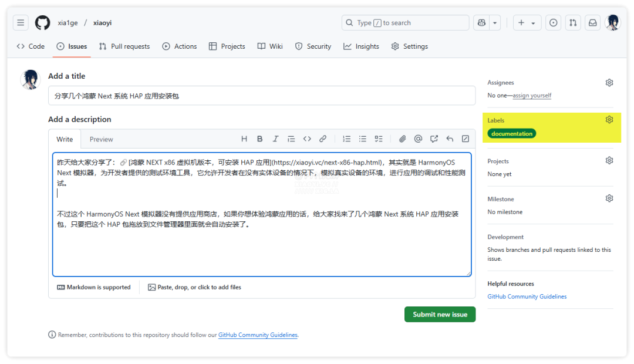Click Markdown is supported link
This screenshot has height=364, width=634.
pos(94,287)
